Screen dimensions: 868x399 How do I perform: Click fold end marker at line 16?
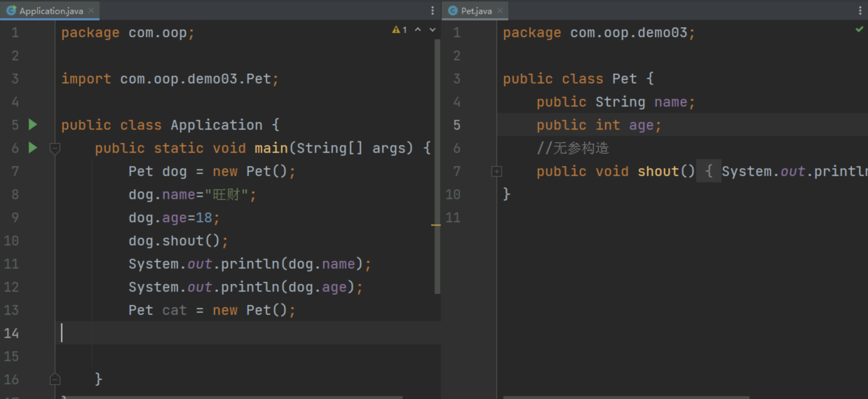(55, 379)
